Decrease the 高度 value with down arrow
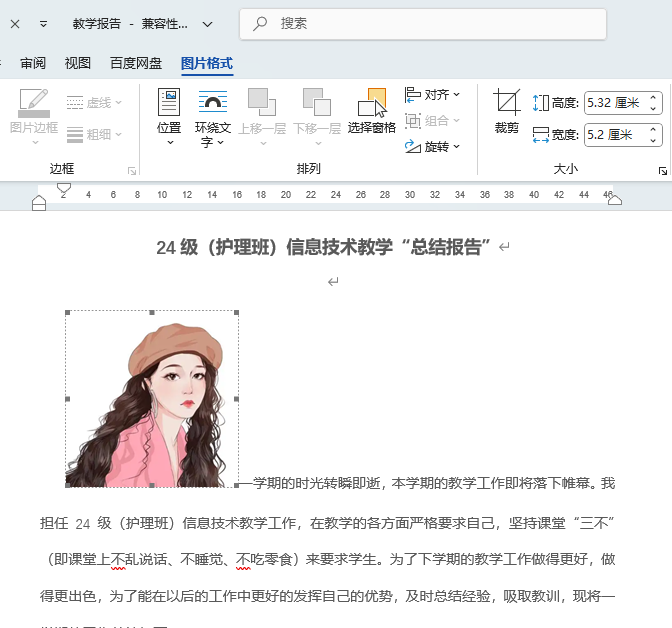 (x=653, y=109)
